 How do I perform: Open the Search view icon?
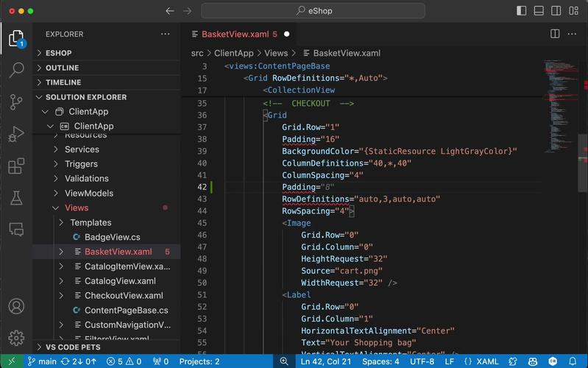coord(16,70)
